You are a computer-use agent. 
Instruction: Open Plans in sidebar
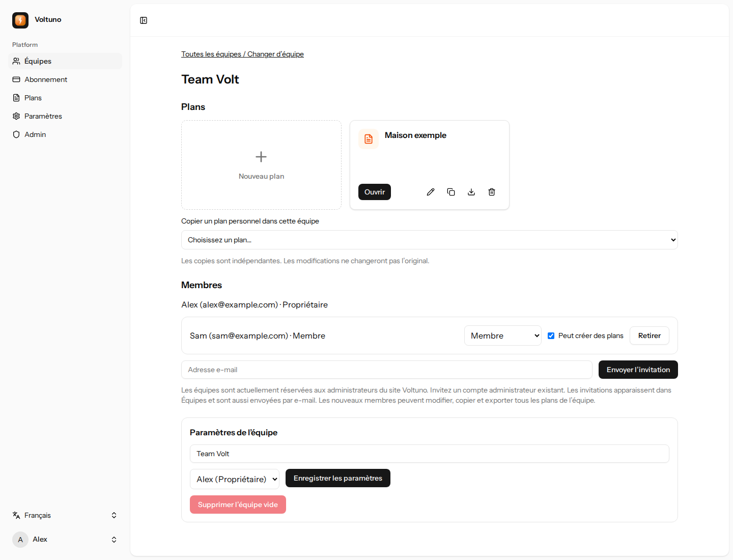click(x=65, y=98)
